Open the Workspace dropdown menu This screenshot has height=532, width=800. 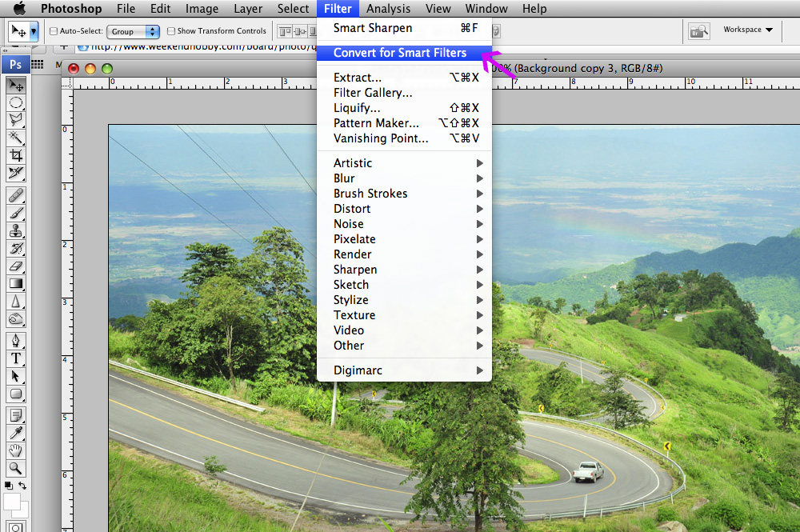[x=748, y=30]
